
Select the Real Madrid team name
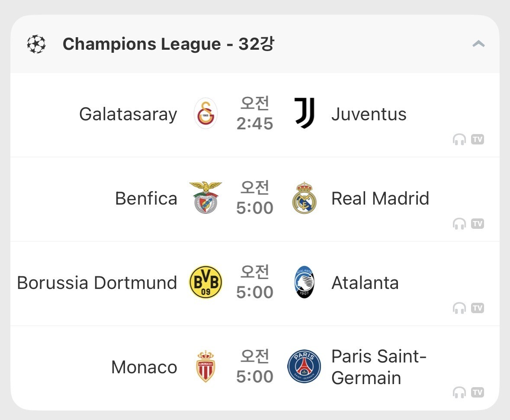(380, 198)
